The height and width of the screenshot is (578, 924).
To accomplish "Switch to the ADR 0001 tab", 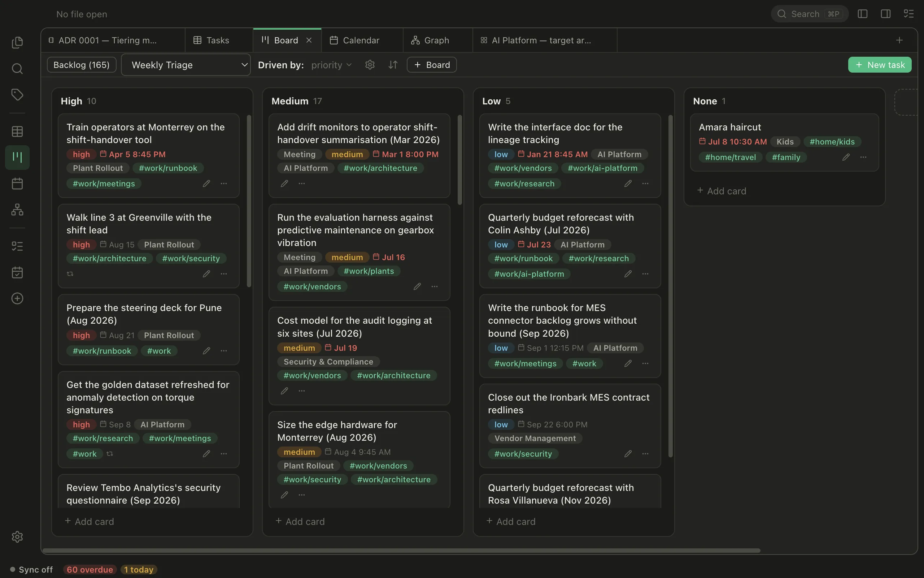I will coord(113,40).
